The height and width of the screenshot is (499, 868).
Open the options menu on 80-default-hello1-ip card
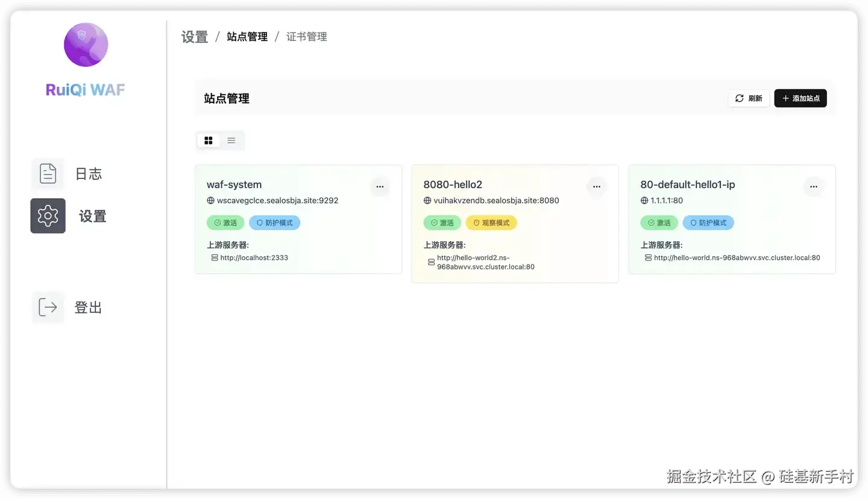pos(813,187)
